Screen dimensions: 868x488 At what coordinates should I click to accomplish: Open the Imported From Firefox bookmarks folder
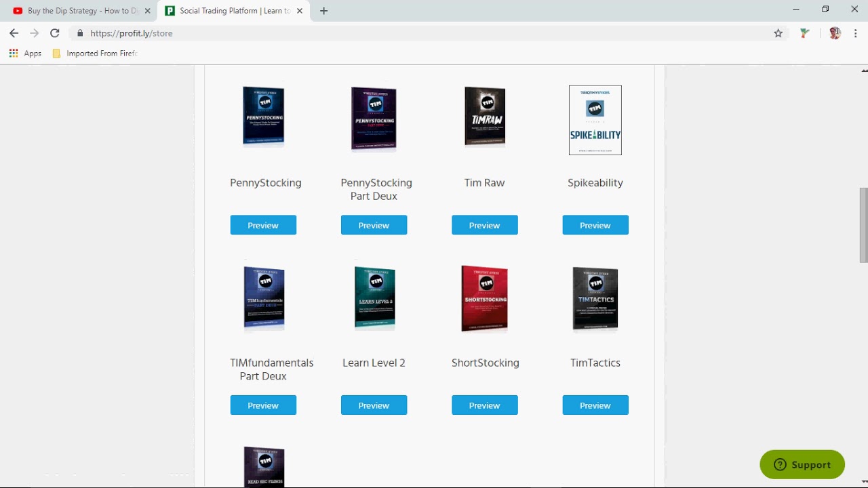(x=95, y=54)
